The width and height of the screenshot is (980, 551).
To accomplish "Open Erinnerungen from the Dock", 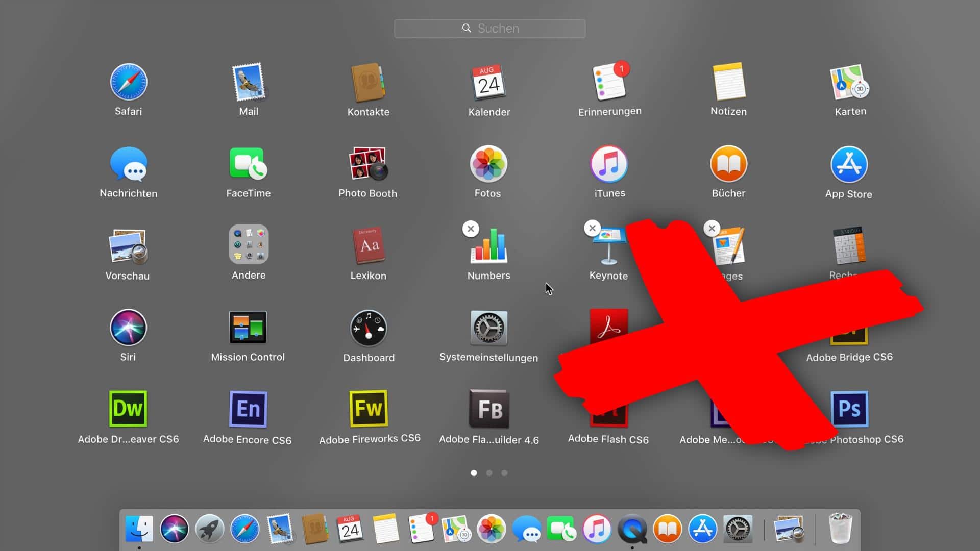I will (422, 528).
